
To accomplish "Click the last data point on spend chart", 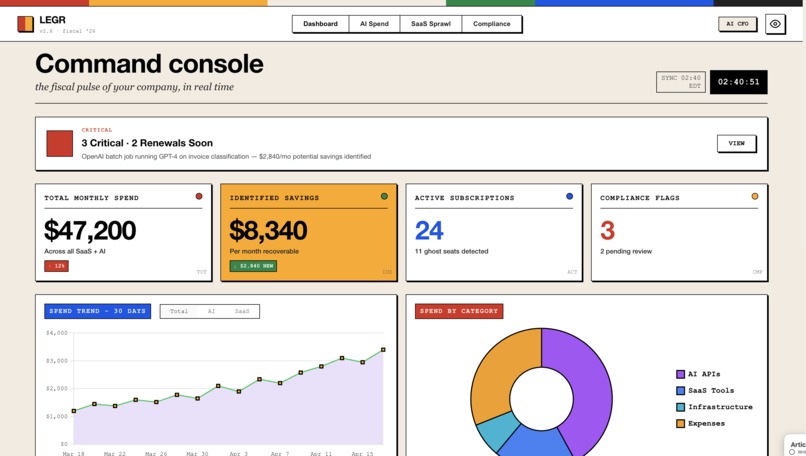I will coord(383,350).
